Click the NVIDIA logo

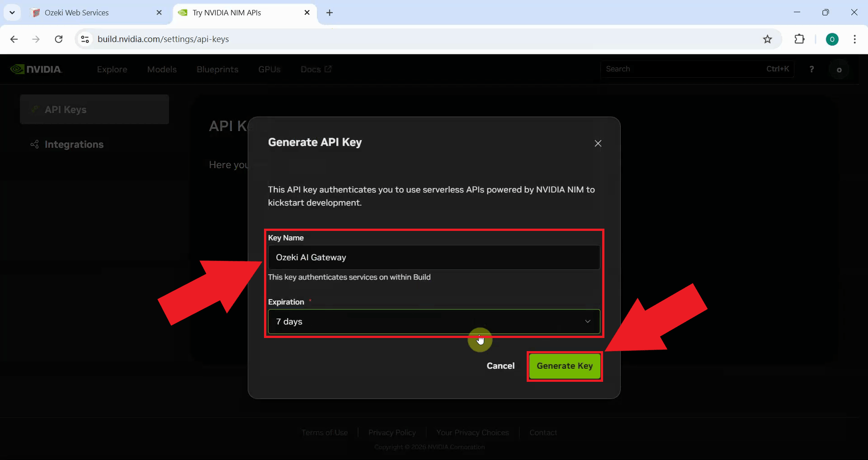coord(36,69)
